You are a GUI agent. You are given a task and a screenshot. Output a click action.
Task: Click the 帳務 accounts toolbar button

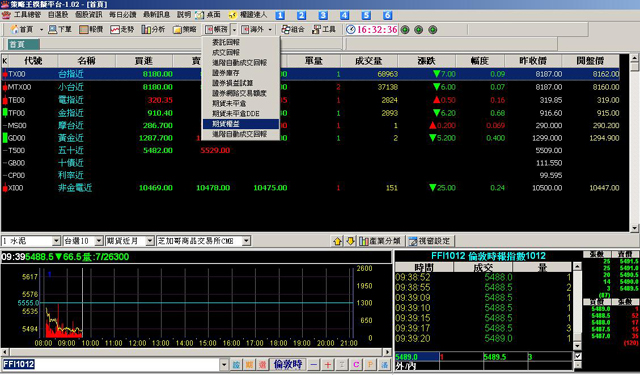point(216,29)
